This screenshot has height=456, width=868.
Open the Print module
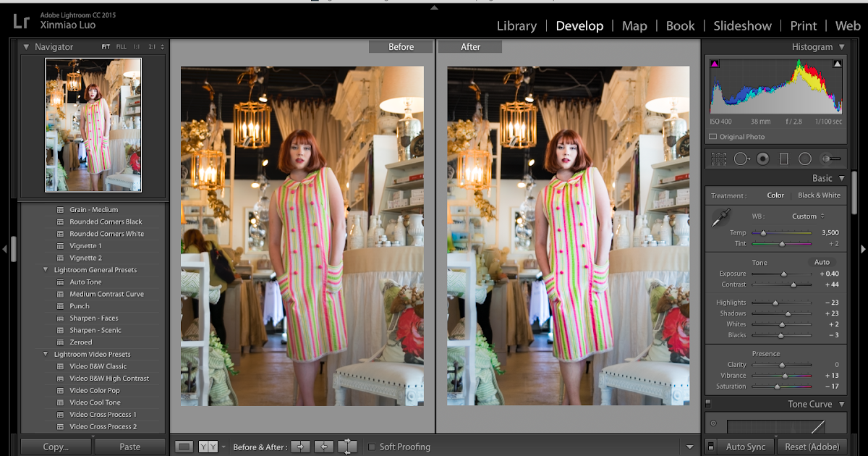pyautogui.click(x=804, y=25)
